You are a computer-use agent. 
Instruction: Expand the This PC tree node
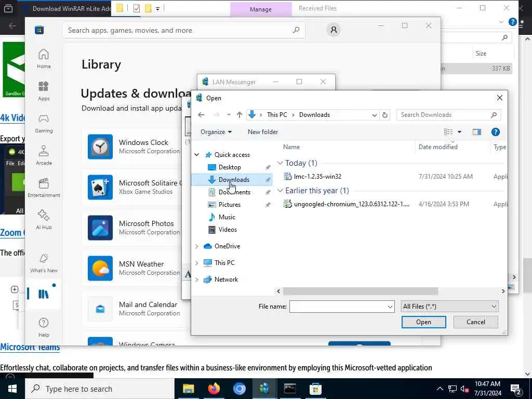pyautogui.click(x=196, y=263)
